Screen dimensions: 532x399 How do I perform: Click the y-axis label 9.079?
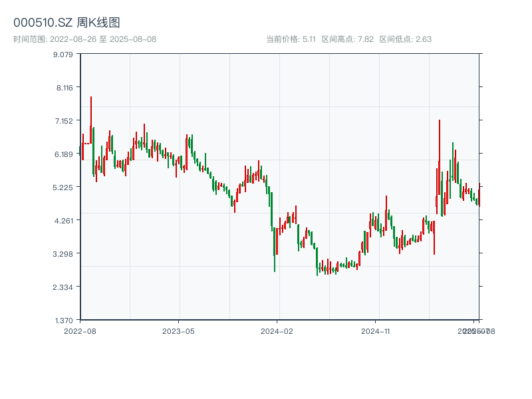pos(63,55)
